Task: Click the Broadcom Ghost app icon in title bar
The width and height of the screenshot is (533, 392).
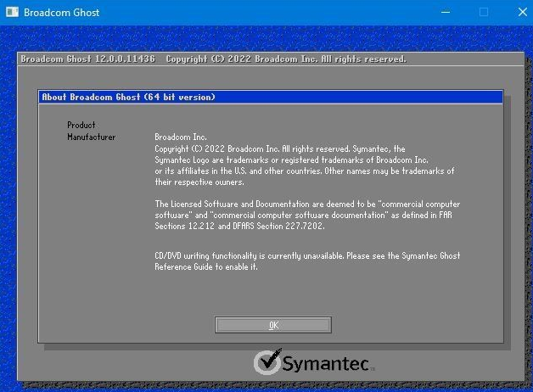Action: click(x=11, y=13)
